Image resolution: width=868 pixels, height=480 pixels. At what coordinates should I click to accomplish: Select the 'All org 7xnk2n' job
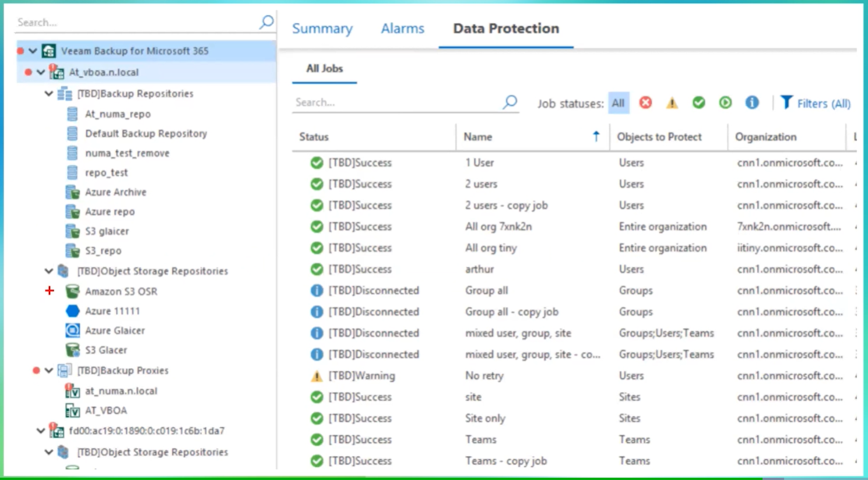[x=574, y=227]
